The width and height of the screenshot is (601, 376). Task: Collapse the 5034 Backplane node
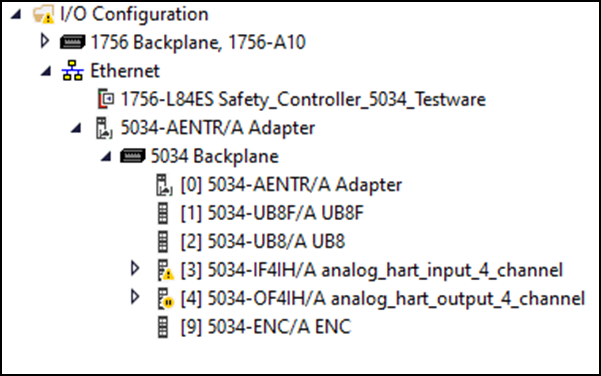[106, 156]
